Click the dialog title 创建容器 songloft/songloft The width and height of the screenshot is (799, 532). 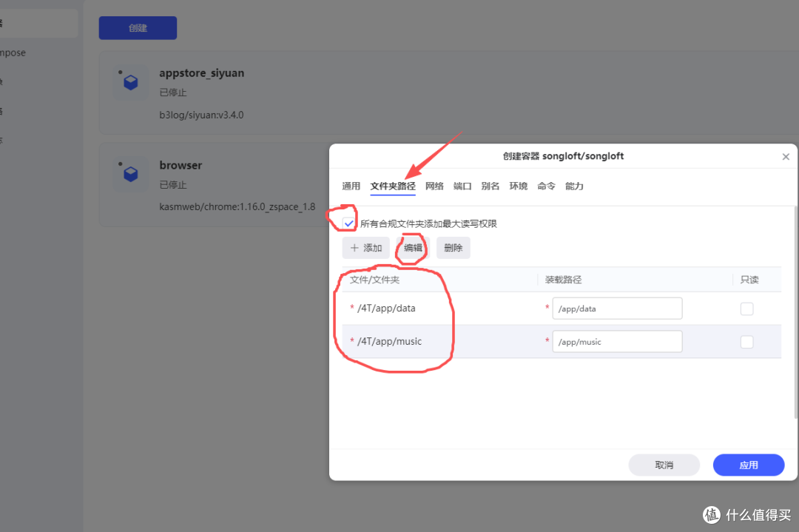tap(563, 156)
